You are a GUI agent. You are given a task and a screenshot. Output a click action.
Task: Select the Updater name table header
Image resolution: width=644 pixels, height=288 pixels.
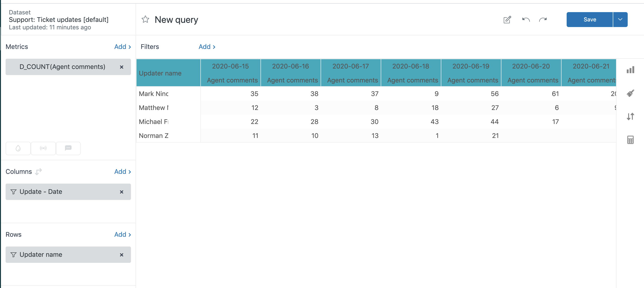(x=160, y=73)
